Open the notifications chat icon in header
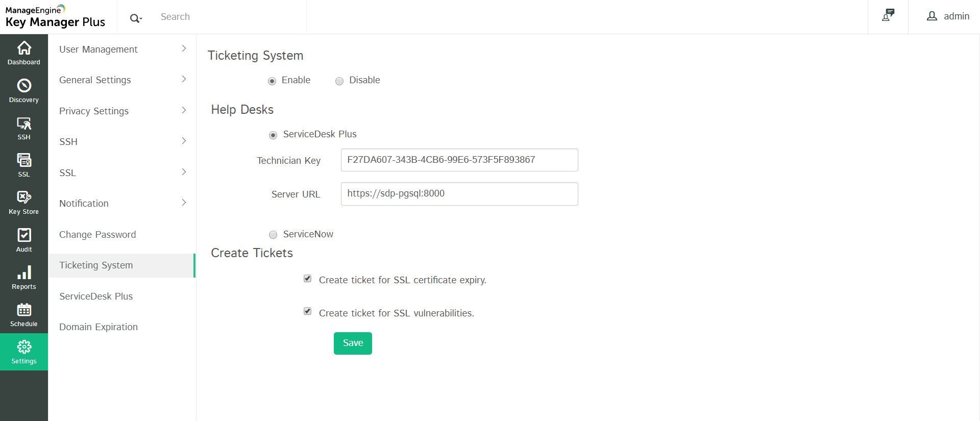The height and width of the screenshot is (421, 980). (x=888, y=15)
